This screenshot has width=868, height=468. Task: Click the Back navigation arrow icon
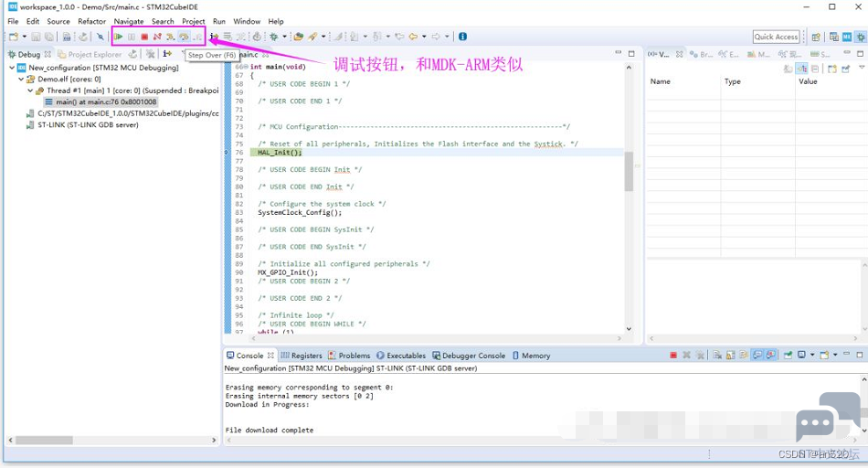coord(413,37)
